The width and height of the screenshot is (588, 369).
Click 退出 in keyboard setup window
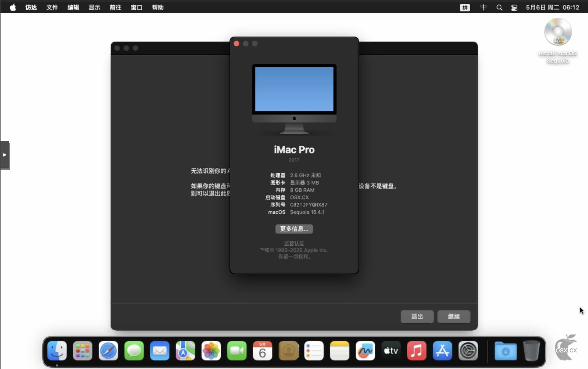pyautogui.click(x=417, y=317)
